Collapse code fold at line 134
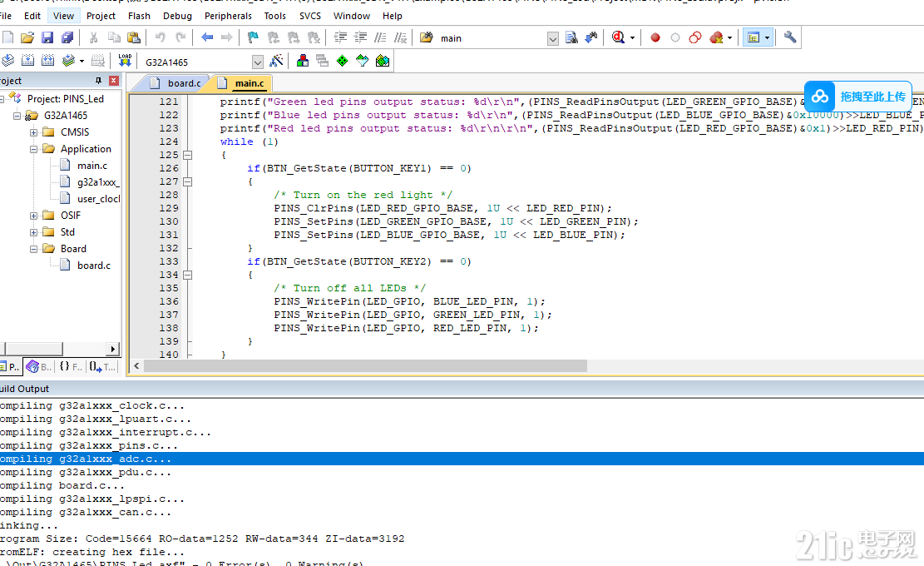 pyautogui.click(x=187, y=275)
